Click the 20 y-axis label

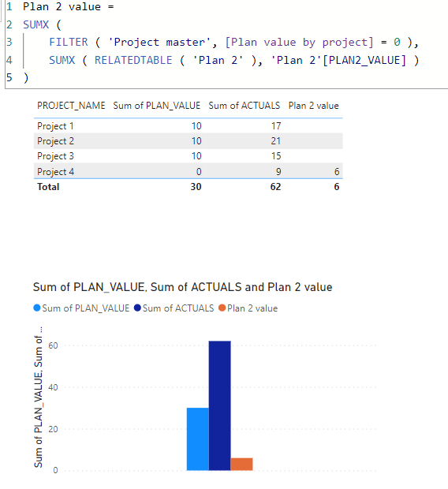click(x=53, y=429)
